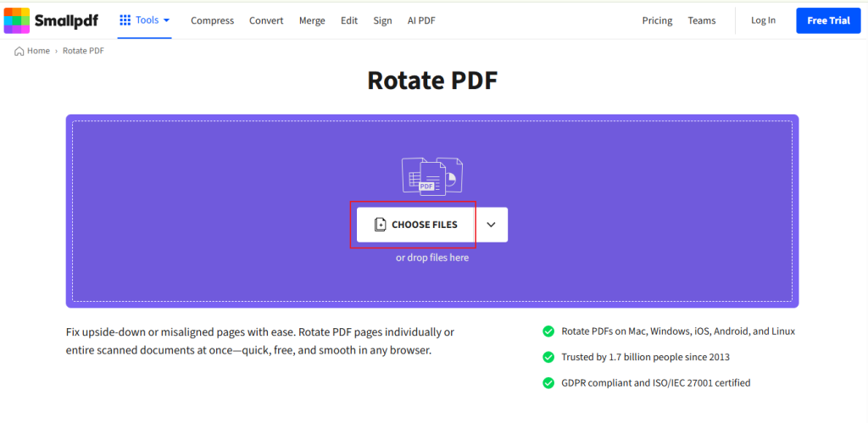The image size is (868, 423).
Task: Expand the file source dropdown arrow
Action: pos(491,225)
